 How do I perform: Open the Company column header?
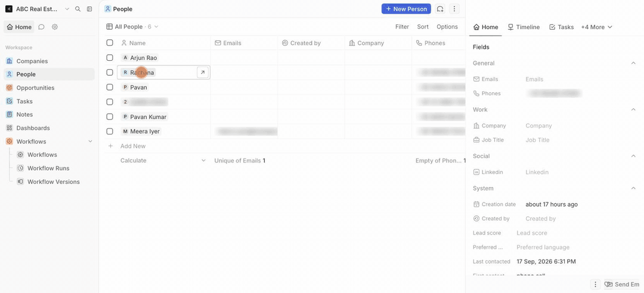click(378, 43)
